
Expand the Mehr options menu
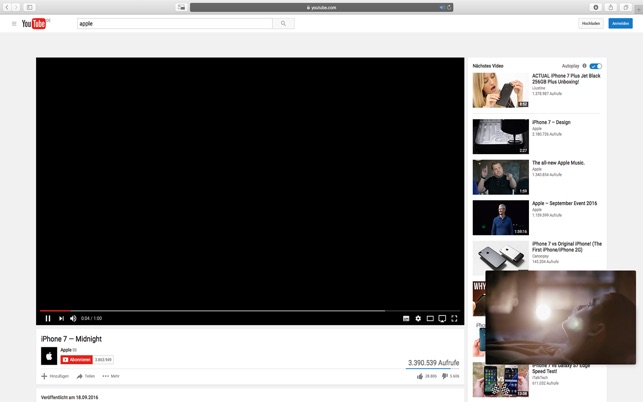[111, 376]
